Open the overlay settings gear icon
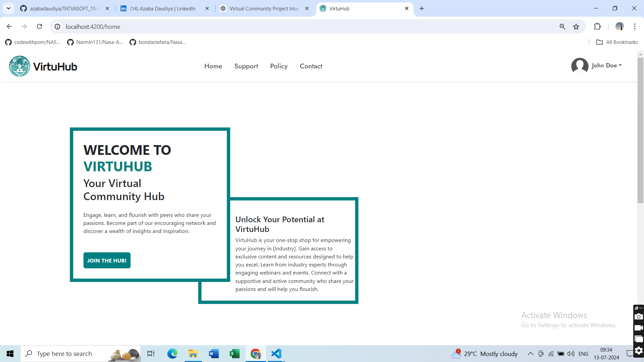The width and height of the screenshot is (644, 362). pyautogui.click(x=639, y=351)
